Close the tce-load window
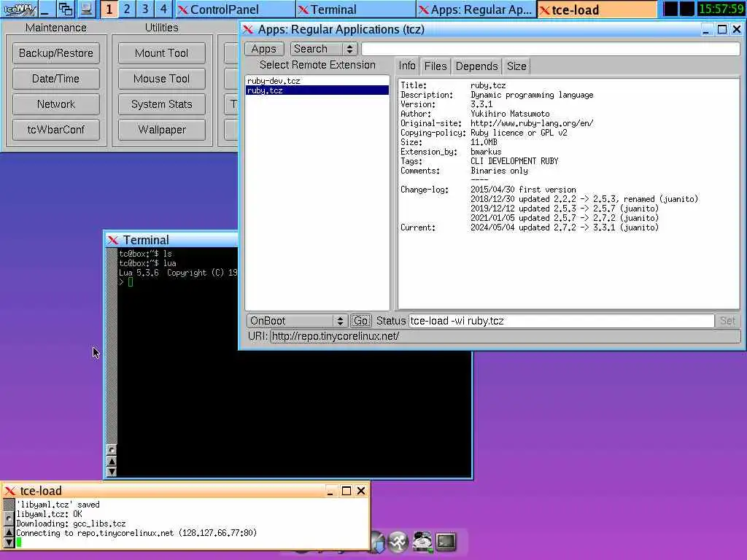The width and height of the screenshot is (747, 560). (361, 491)
